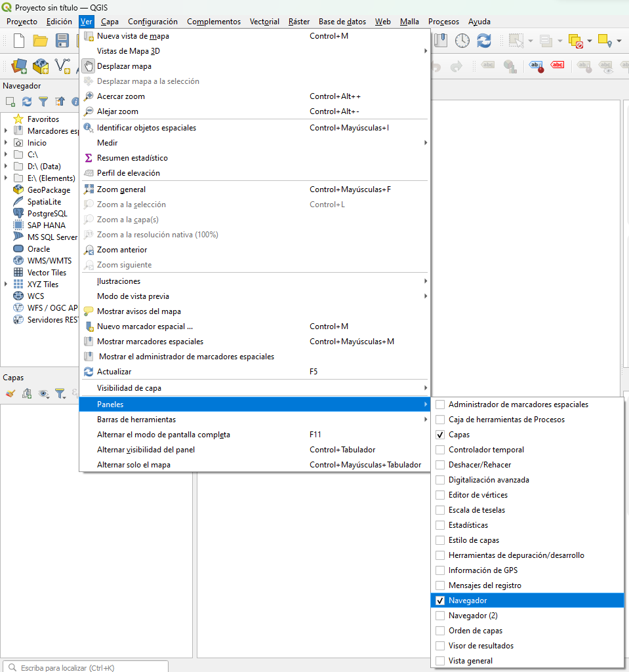The image size is (629, 672).
Task: Click the Add Group icon in Capas
Action: [27, 393]
